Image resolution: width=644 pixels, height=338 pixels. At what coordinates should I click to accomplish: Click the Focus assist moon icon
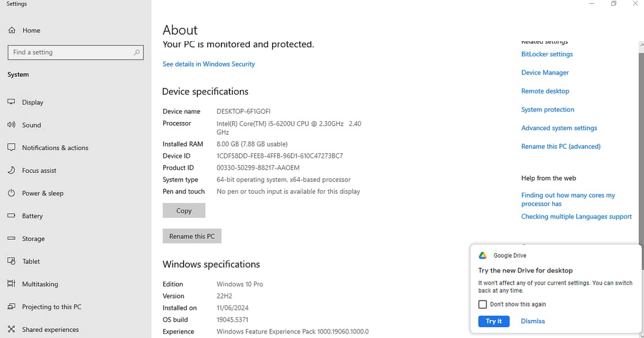point(11,170)
